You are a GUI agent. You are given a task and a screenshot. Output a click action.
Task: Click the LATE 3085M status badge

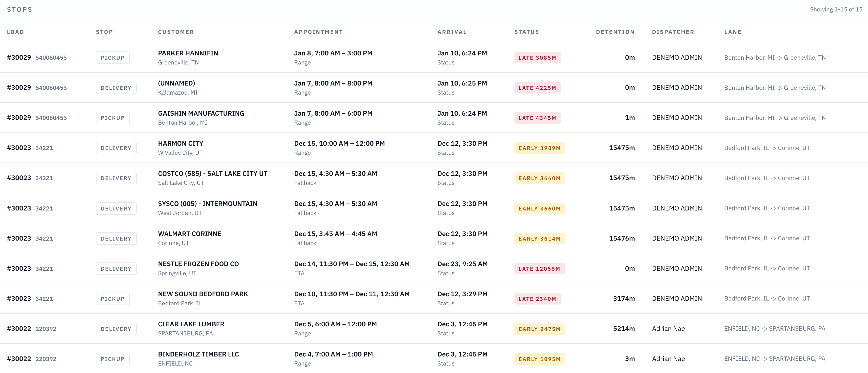coord(537,58)
